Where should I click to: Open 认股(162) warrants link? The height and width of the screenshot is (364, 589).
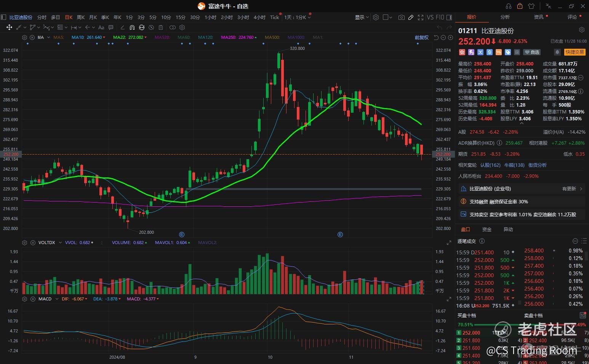pos(490,165)
